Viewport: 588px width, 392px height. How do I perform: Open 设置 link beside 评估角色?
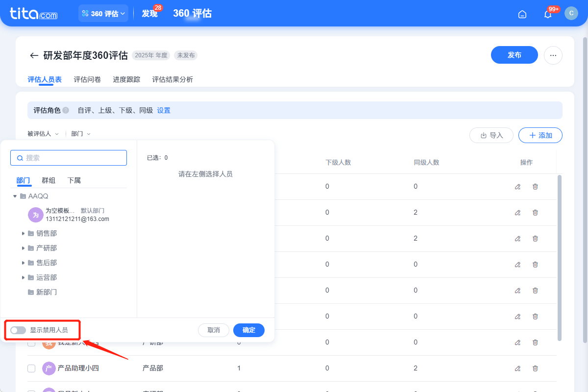click(164, 110)
